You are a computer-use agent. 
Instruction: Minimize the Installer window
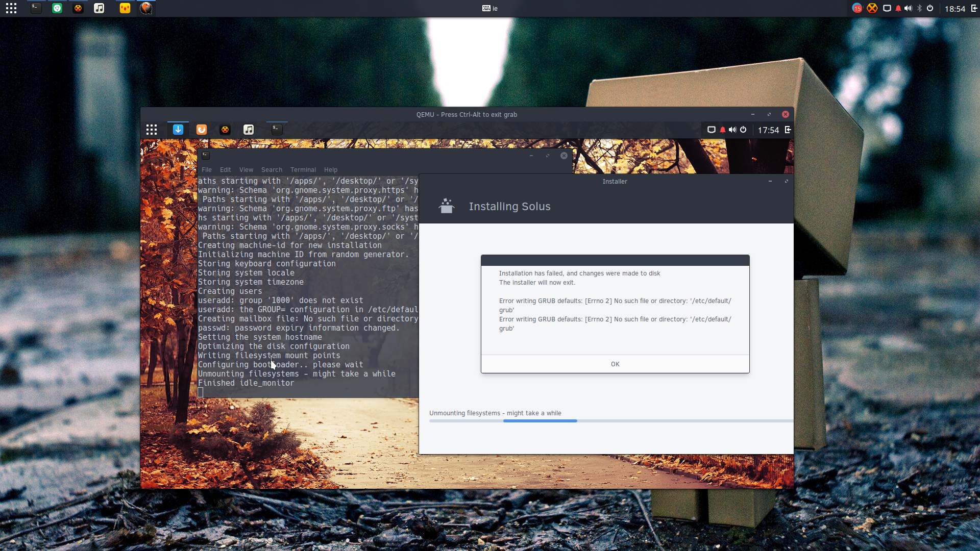click(770, 182)
